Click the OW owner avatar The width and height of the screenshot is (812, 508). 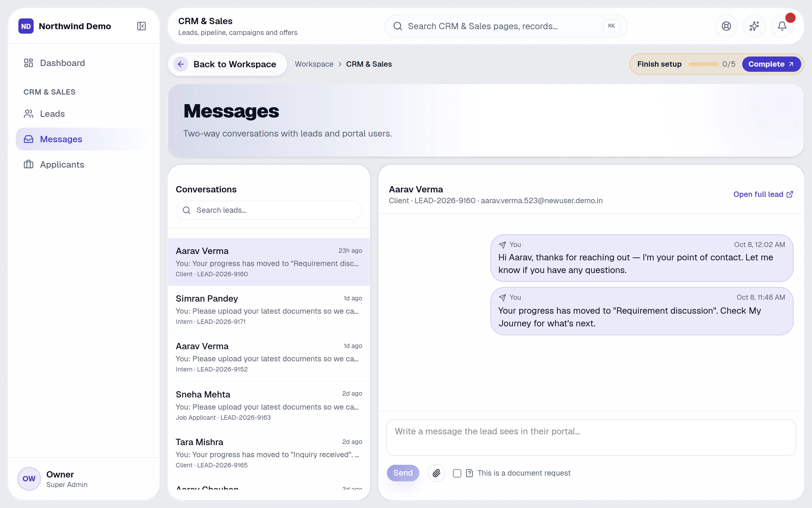pos(29,478)
